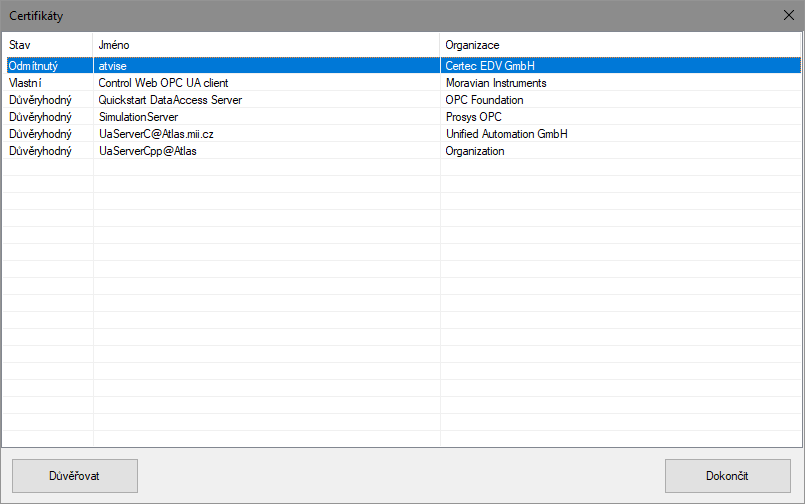This screenshot has width=805, height=504.
Task: Choose the Quickstart DataAccess Server entry
Action: pyautogui.click(x=170, y=100)
